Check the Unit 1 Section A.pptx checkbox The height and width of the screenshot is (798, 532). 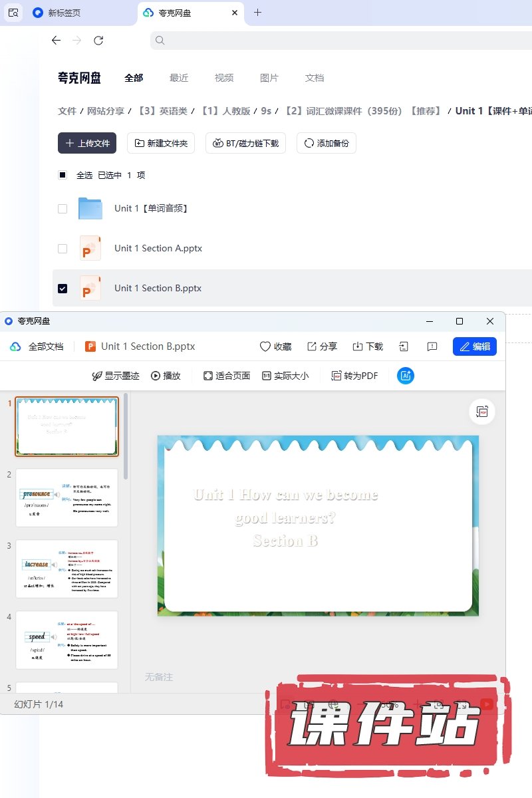click(63, 248)
